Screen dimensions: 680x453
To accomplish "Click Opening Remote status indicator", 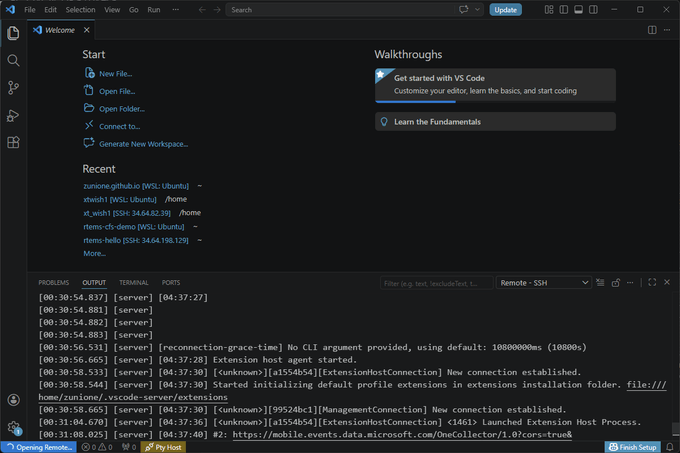I will click(x=39, y=447).
